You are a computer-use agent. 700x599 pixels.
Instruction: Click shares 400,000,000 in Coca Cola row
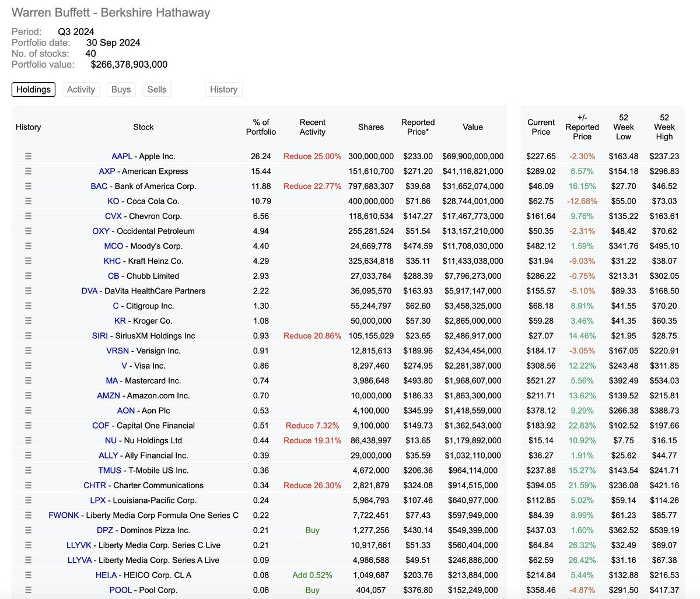371,201
